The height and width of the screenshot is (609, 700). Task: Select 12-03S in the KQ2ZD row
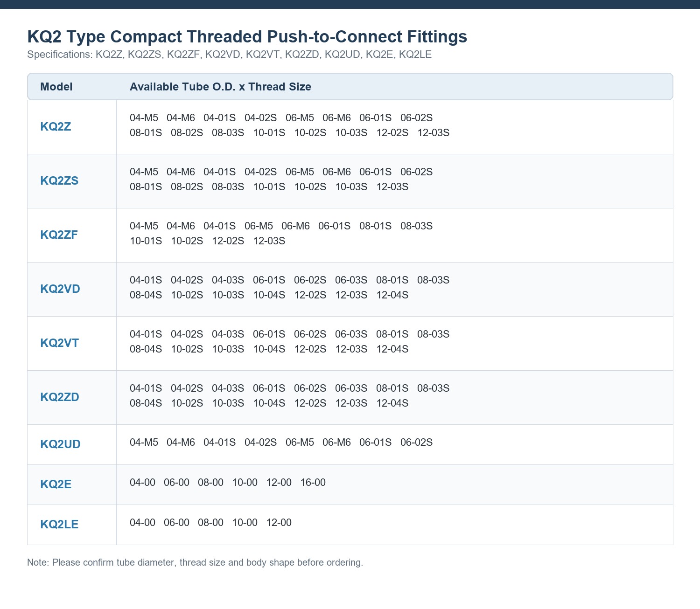pos(351,403)
